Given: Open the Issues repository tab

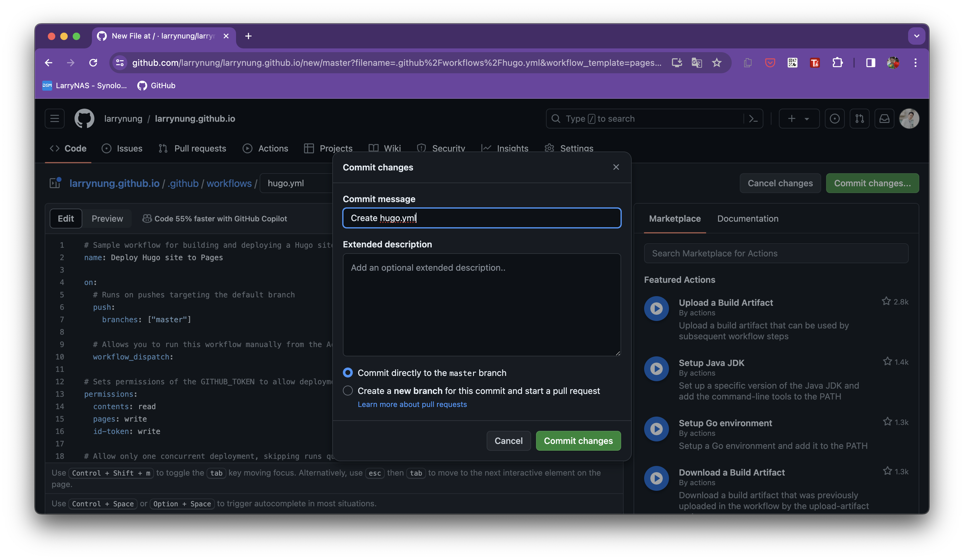Looking at the screenshot, I should [x=122, y=148].
